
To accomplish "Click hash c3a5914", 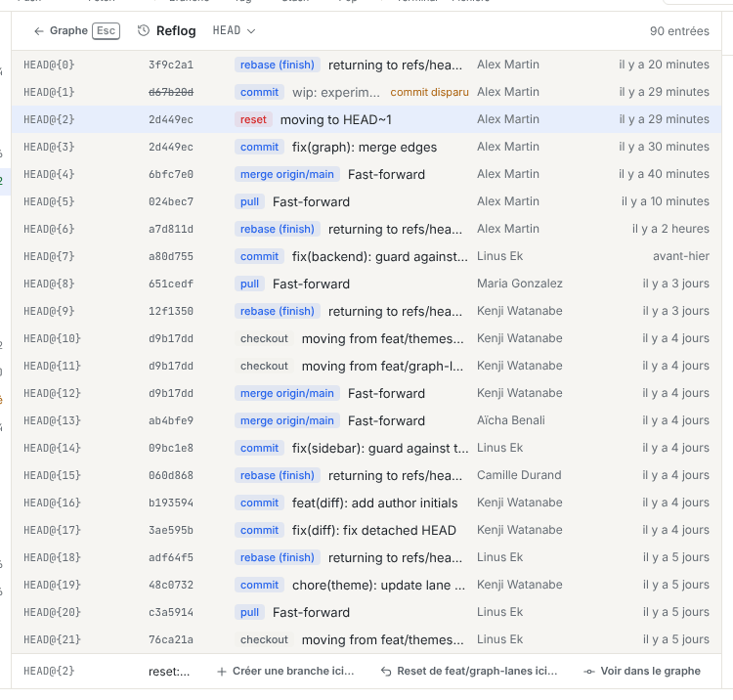I will click(x=171, y=612).
